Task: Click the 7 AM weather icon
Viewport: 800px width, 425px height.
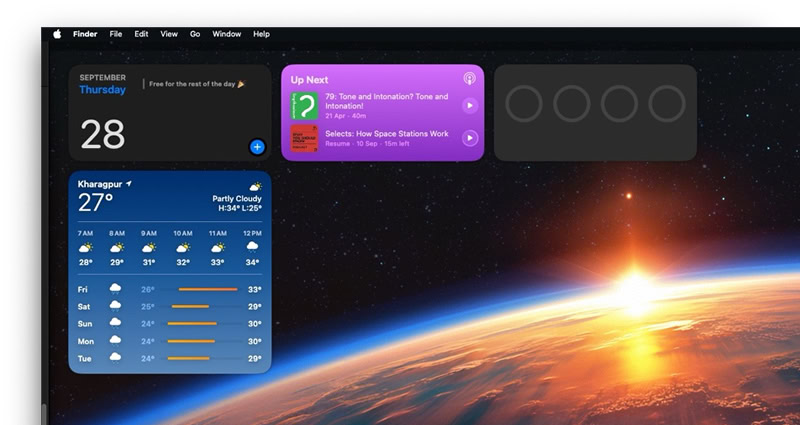Action: [x=85, y=248]
